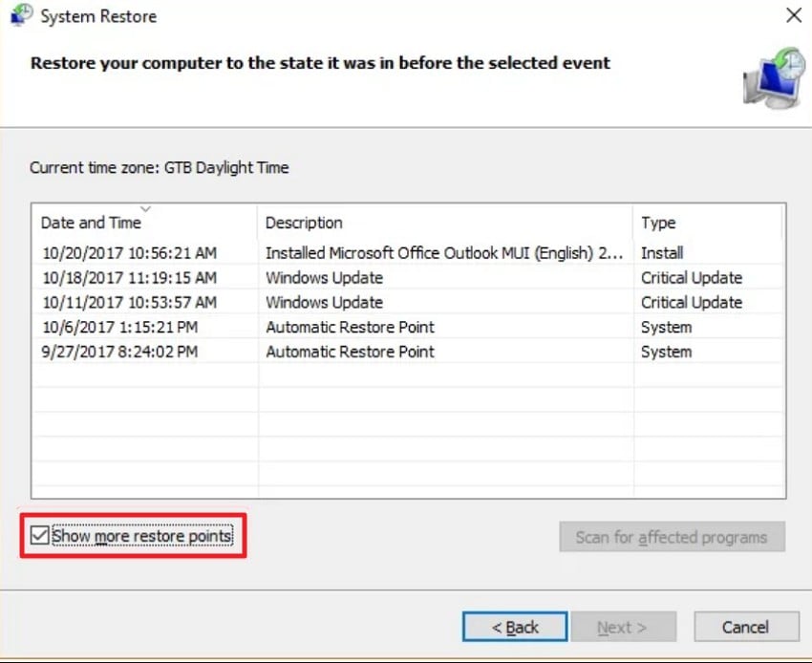Toggle Show more restore points checkbox

[x=40, y=536]
